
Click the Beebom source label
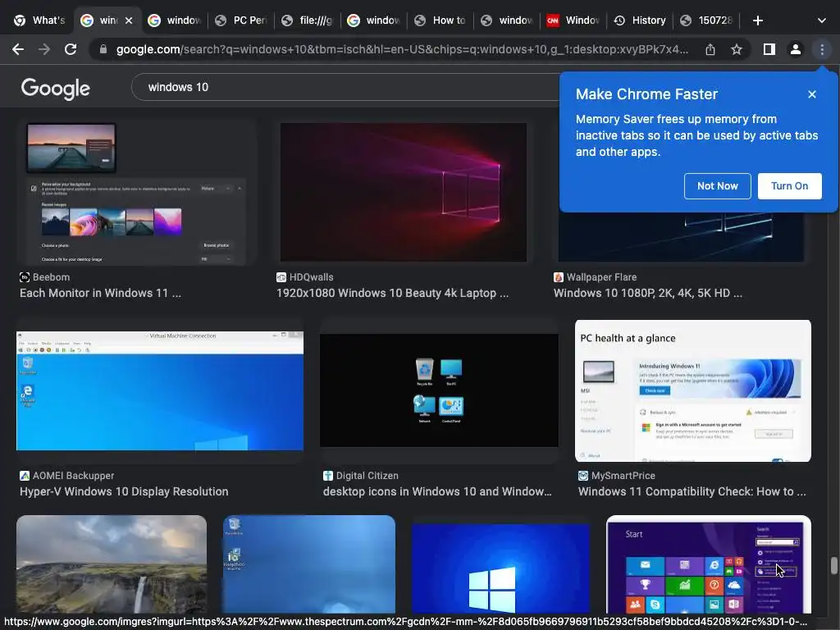click(51, 277)
